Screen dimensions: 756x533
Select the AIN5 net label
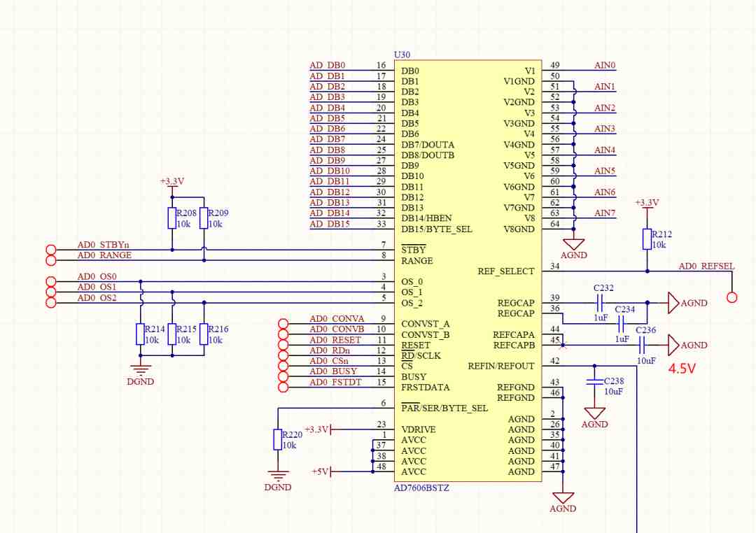605,171
